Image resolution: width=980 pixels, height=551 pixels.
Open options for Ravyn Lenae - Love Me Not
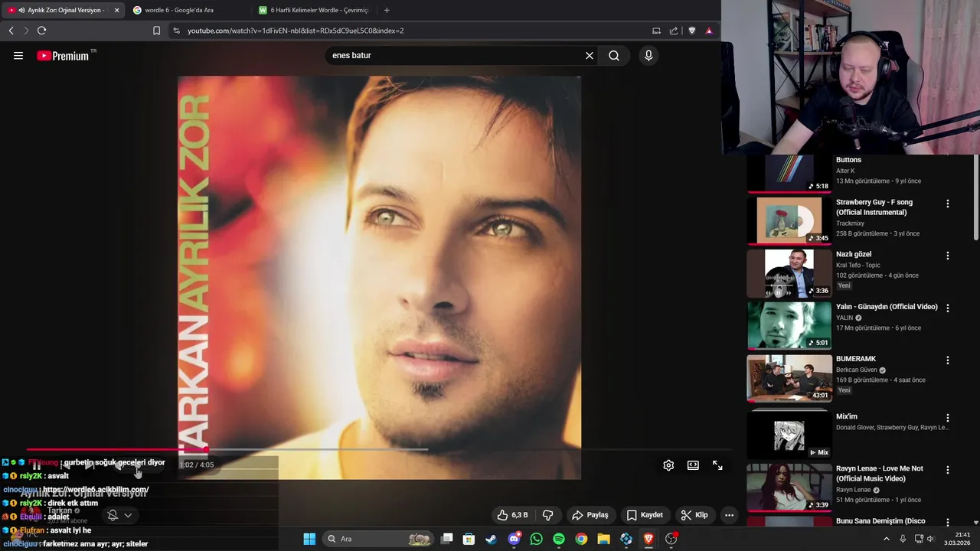(948, 470)
